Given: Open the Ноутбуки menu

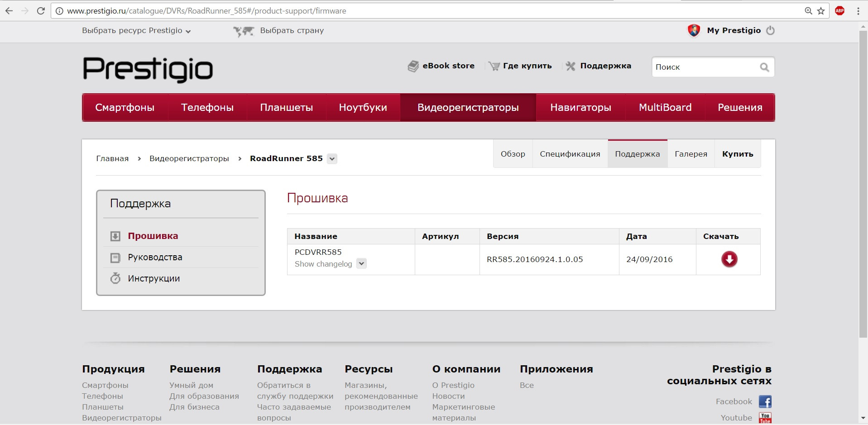Looking at the screenshot, I should 363,108.
